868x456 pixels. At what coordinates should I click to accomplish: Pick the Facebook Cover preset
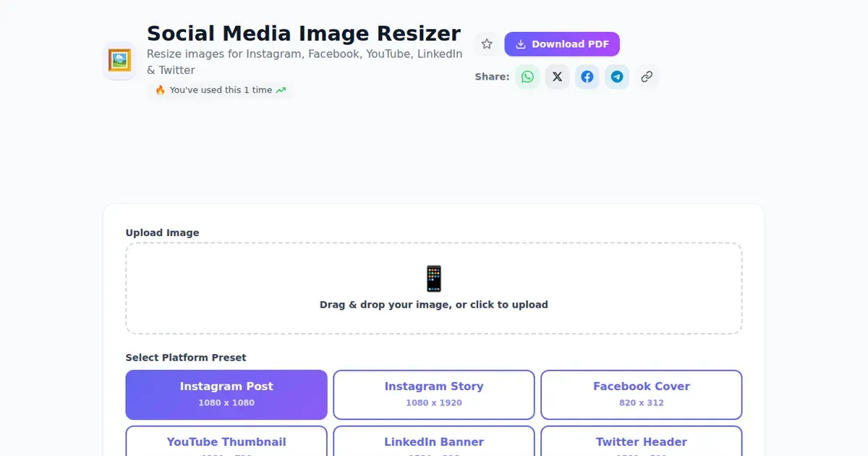tap(642, 394)
